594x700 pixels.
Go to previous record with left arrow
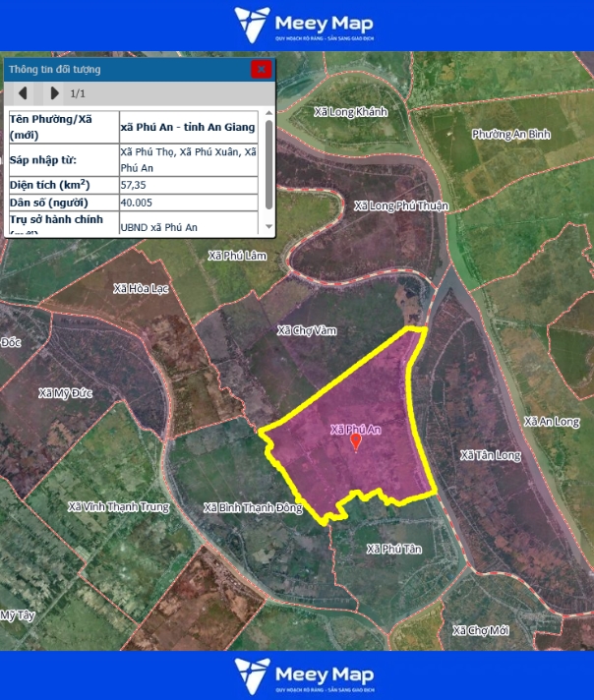pyautogui.click(x=24, y=93)
